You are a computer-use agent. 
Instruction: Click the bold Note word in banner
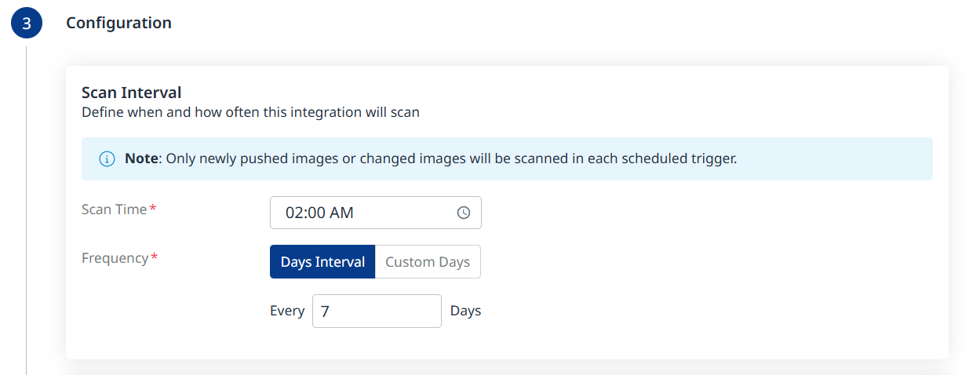point(142,158)
